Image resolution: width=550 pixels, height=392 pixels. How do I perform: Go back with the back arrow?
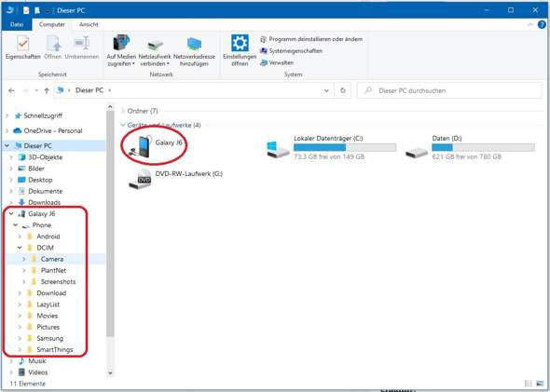point(11,90)
